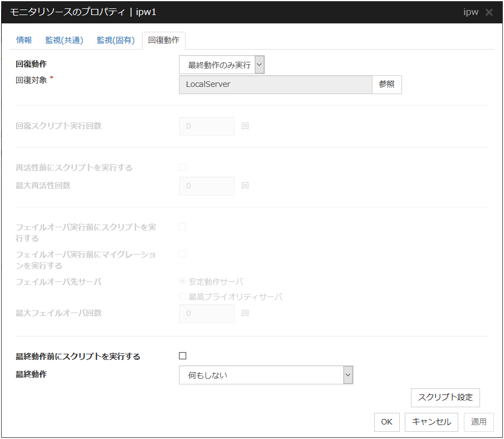The image size is (504, 439).
Task: Click 参照 button to browse target
Action: [386, 84]
